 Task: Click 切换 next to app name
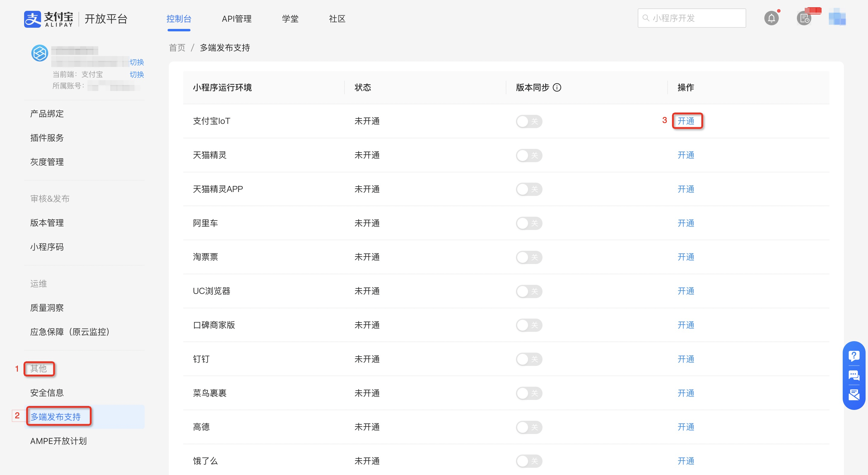137,62
